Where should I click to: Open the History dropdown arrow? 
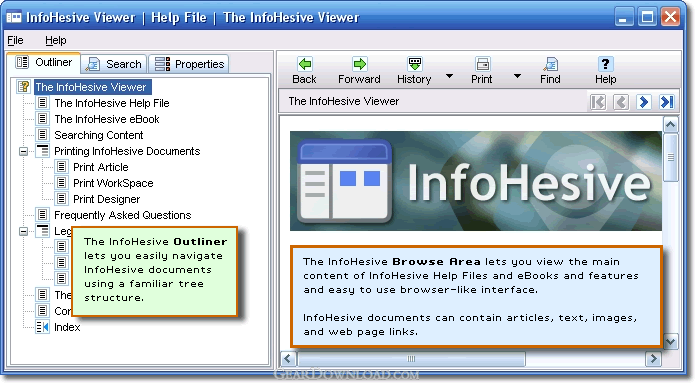449,76
